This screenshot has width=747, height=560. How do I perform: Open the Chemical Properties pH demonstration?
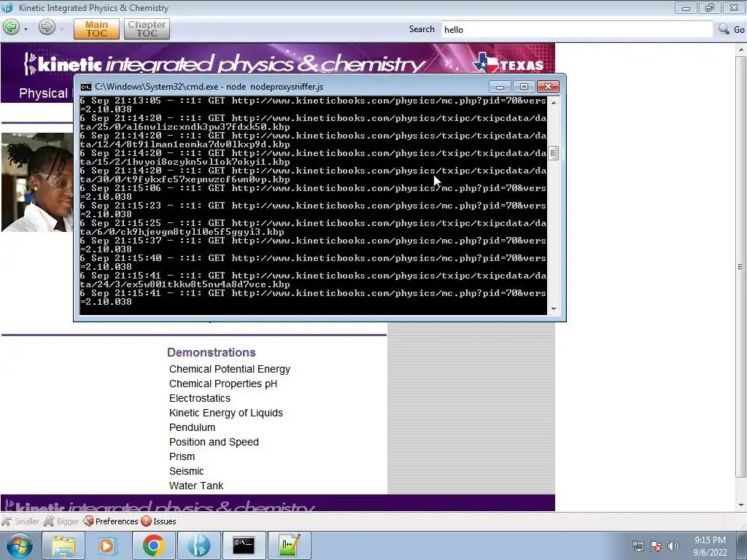point(223,384)
